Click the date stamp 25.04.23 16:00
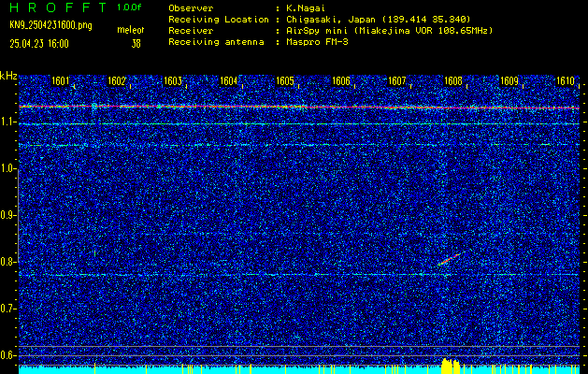 [39, 44]
